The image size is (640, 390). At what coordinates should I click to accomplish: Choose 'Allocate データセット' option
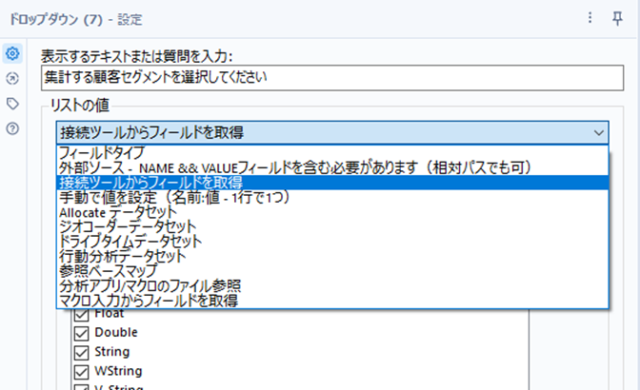click(332, 212)
